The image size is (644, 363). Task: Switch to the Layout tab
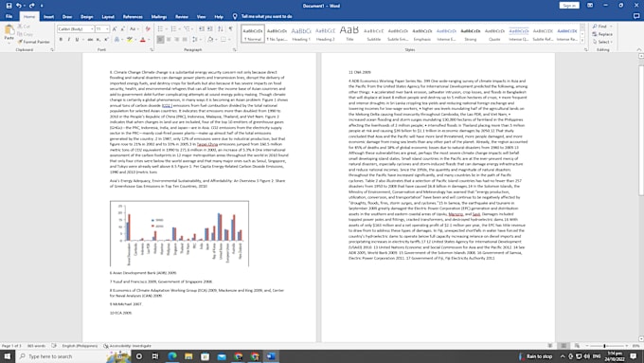click(108, 17)
